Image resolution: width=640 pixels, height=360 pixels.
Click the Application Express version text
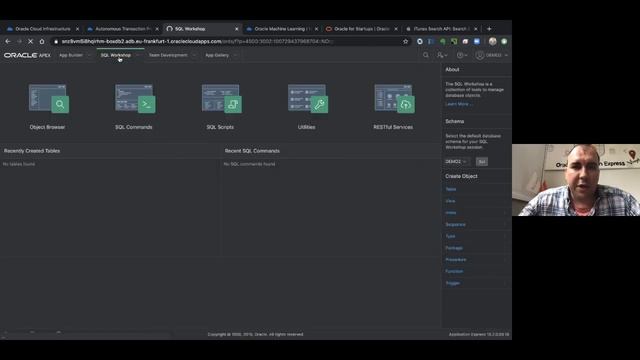coord(479,334)
